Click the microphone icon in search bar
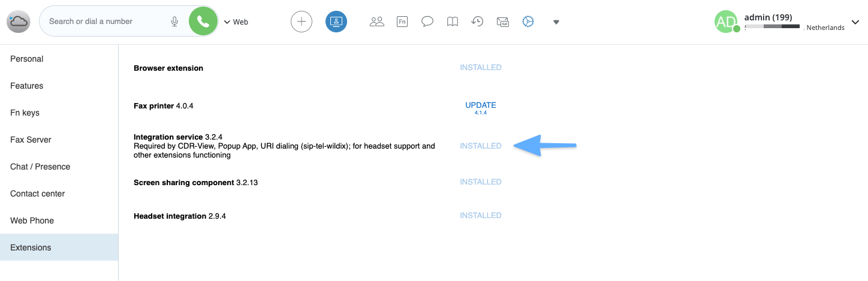868x281 pixels. [x=174, y=22]
